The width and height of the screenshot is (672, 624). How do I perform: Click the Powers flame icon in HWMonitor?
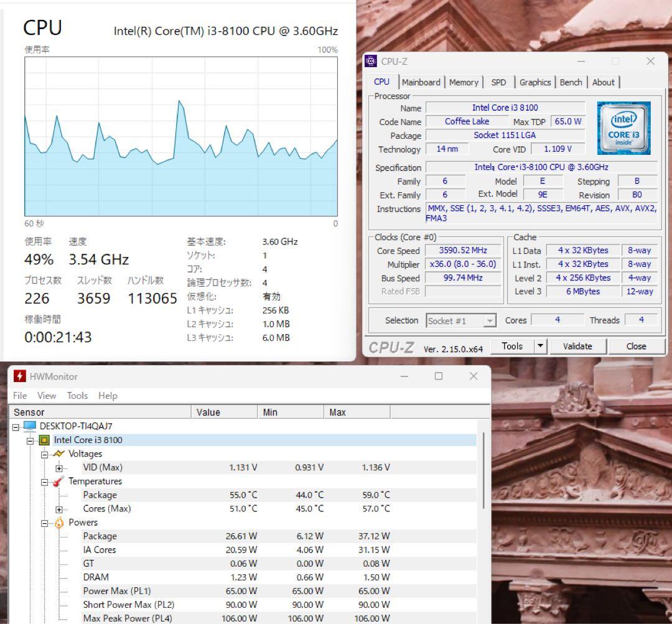click(59, 522)
